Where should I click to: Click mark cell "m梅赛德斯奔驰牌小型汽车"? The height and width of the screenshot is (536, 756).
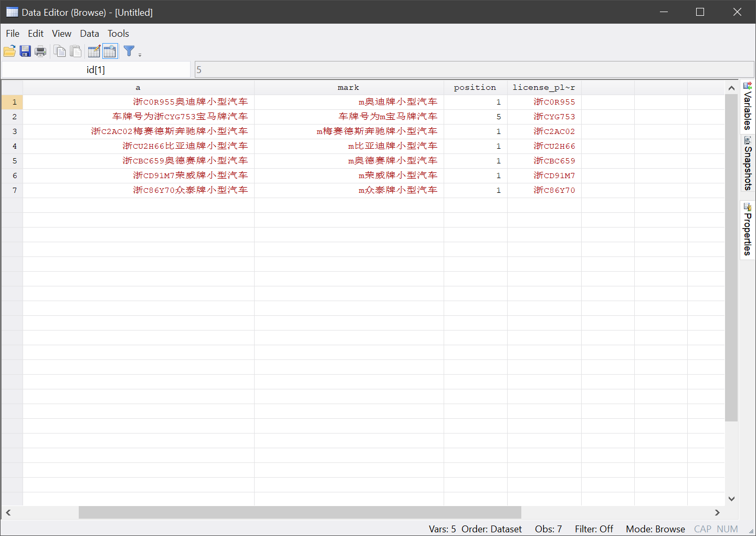tap(349, 131)
